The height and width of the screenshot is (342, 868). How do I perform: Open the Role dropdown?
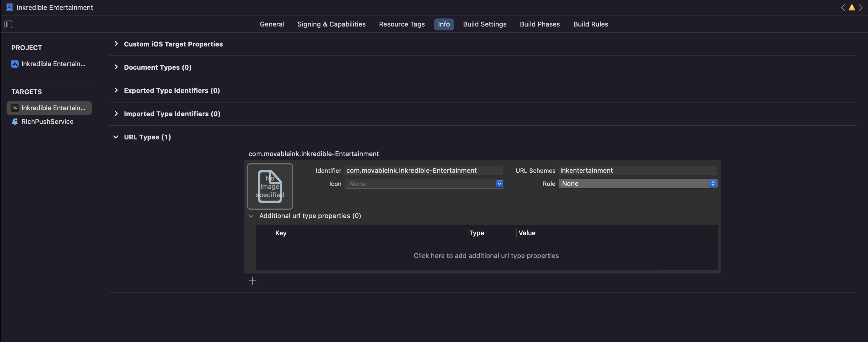coord(638,184)
